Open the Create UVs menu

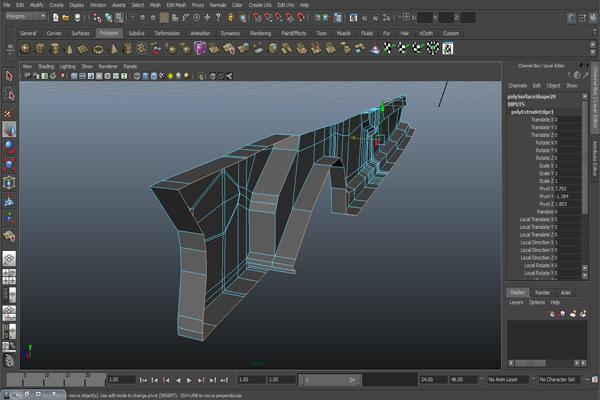(260, 5)
